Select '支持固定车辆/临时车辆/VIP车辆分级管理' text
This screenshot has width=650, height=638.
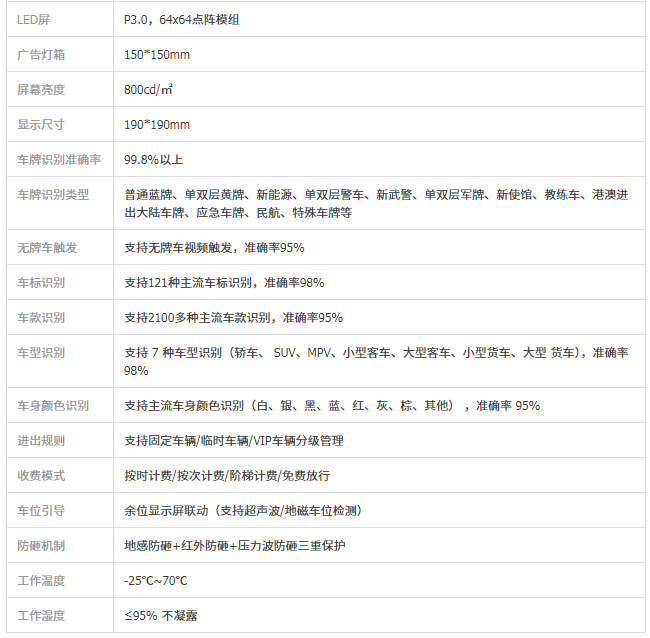[x=234, y=441]
